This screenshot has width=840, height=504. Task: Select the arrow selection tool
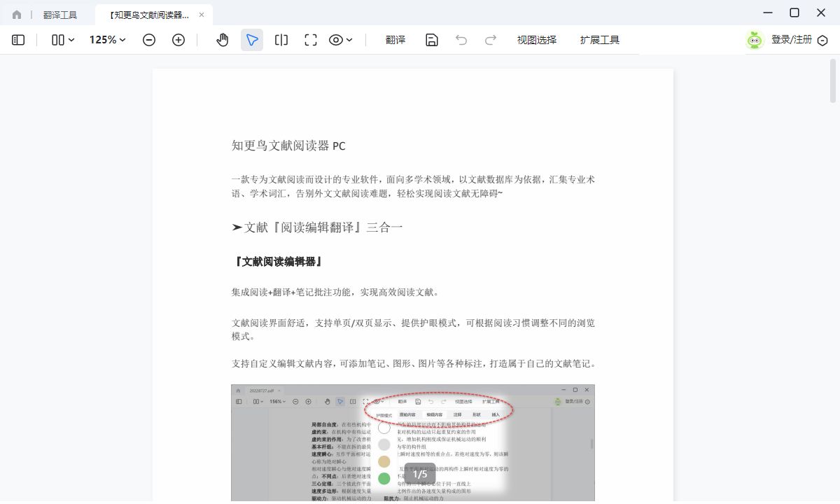252,40
